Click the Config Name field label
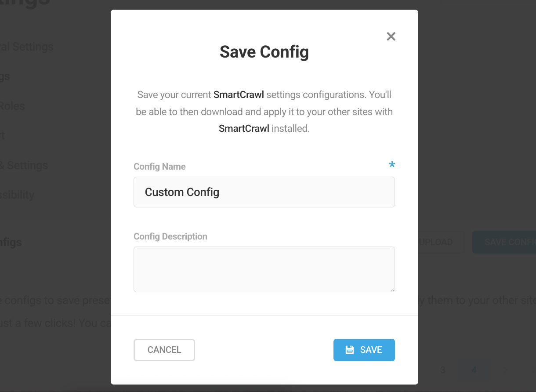Image resolution: width=536 pixels, height=392 pixels. coord(159,167)
